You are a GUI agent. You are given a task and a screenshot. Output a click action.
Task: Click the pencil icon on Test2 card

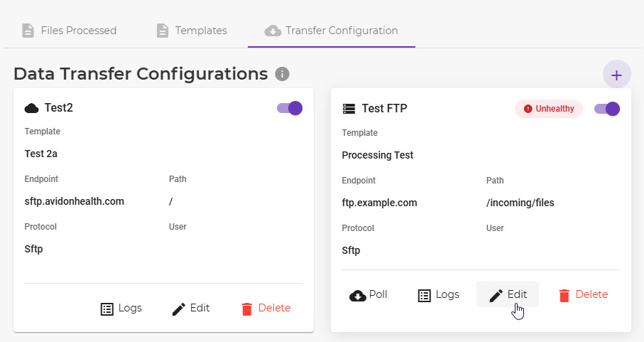point(178,309)
